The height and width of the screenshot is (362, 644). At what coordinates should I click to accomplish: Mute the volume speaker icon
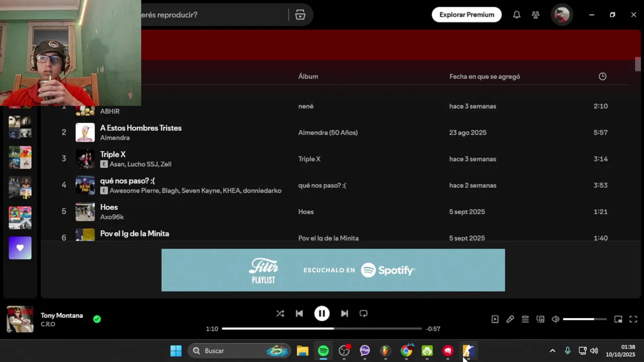click(x=555, y=319)
